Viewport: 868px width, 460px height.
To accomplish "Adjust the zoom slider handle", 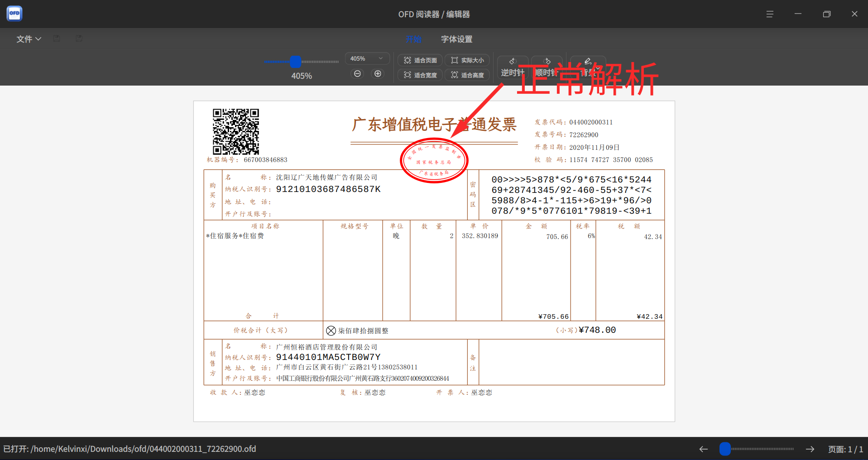I will click(x=295, y=62).
